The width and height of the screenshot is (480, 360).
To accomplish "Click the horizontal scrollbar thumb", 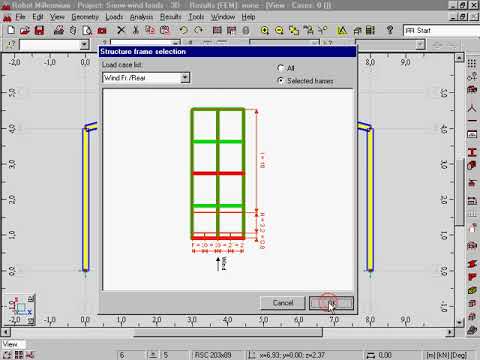I will tap(228, 332).
